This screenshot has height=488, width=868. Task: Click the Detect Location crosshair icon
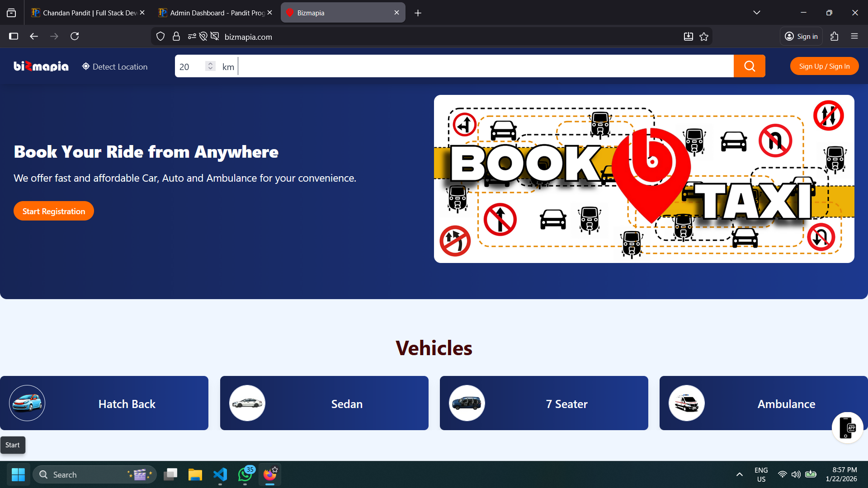click(85, 66)
